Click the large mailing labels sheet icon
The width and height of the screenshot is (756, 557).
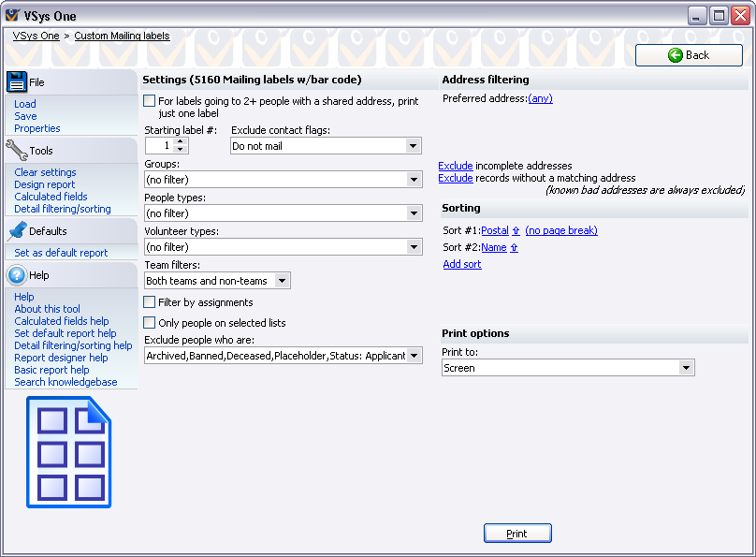pos(68,452)
